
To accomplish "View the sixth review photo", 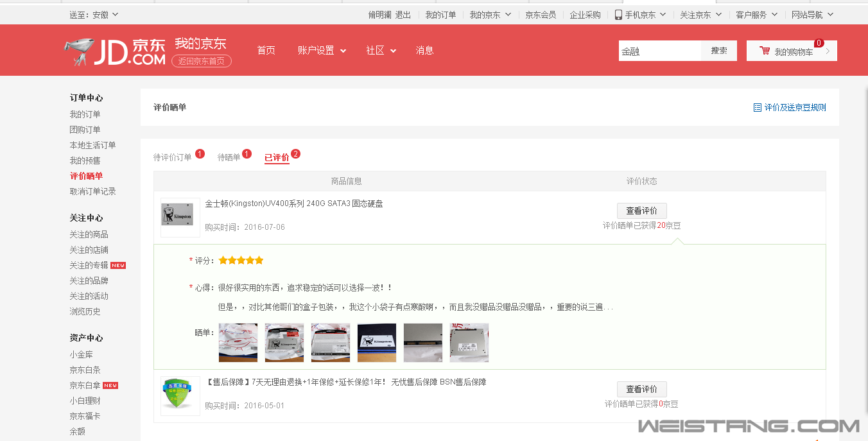I will pyautogui.click(x=469, y=343).
